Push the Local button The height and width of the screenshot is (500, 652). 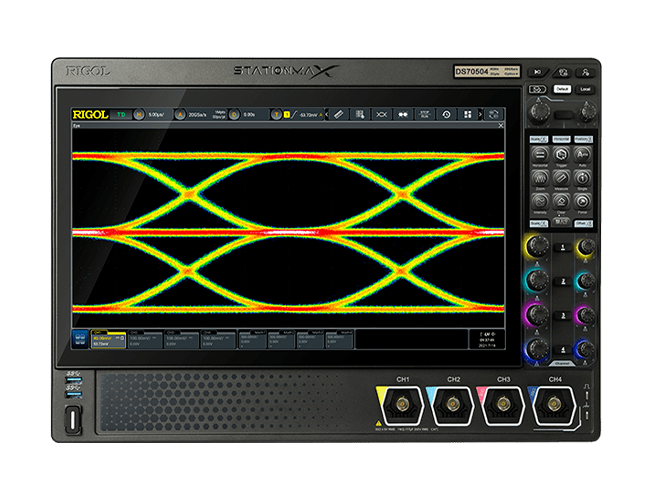point(585,89)
